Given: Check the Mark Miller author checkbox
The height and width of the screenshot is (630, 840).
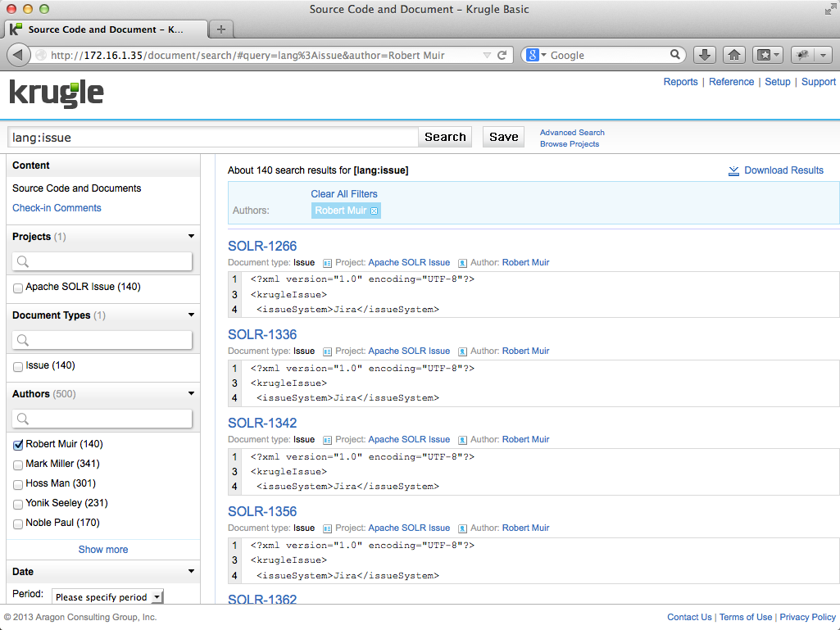Looking at the screenshot, I should coord(18,465).
